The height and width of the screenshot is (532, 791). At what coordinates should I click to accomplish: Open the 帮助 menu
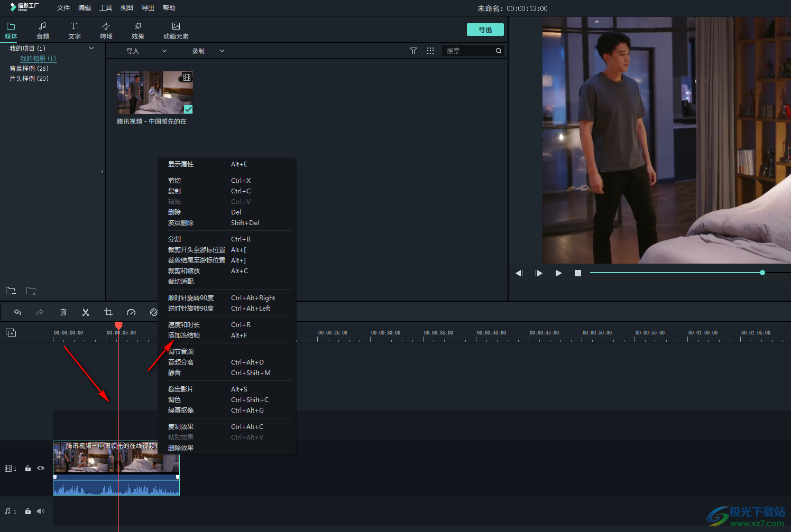coord(169,8)
